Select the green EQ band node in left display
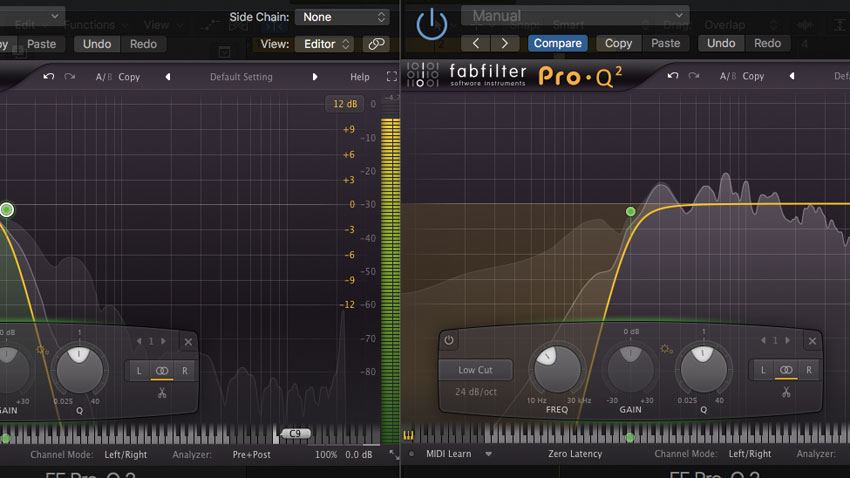The image size is (850, 478). tap(7, 210)
